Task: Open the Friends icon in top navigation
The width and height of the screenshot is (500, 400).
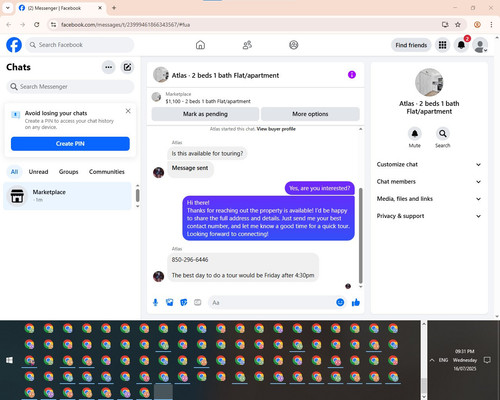Action: click(247, 45)
